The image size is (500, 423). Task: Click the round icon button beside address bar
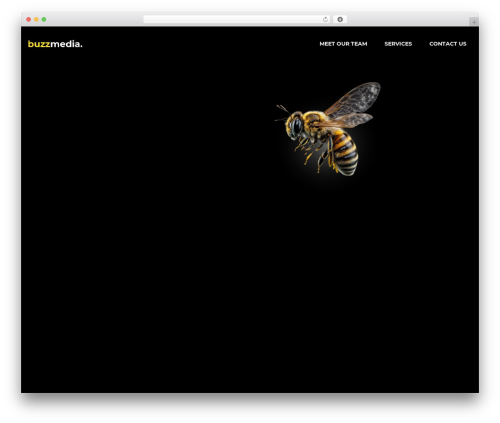coord(340,19)
